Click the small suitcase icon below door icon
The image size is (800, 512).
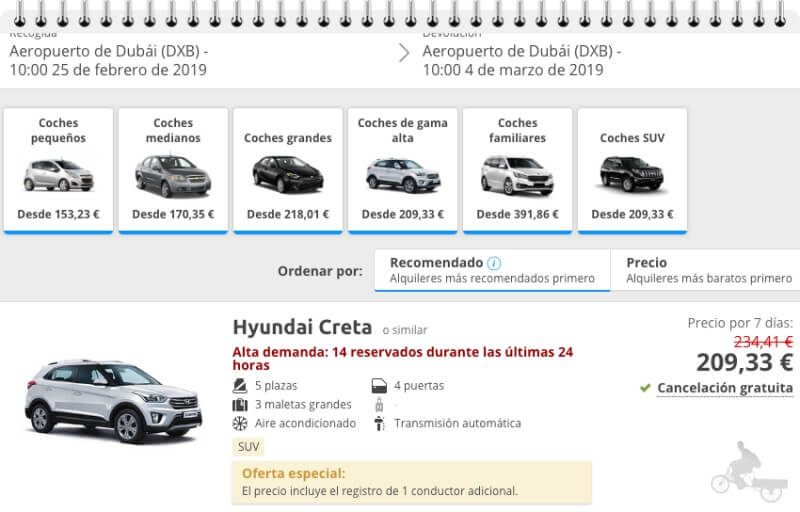point(379,405)
